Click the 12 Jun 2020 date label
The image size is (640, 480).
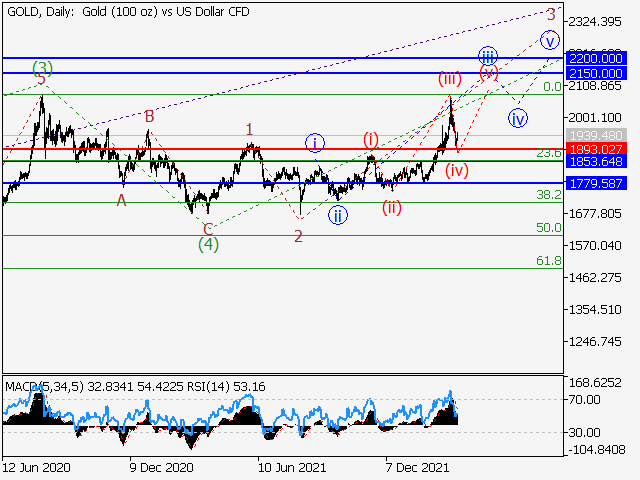point(36,467)
